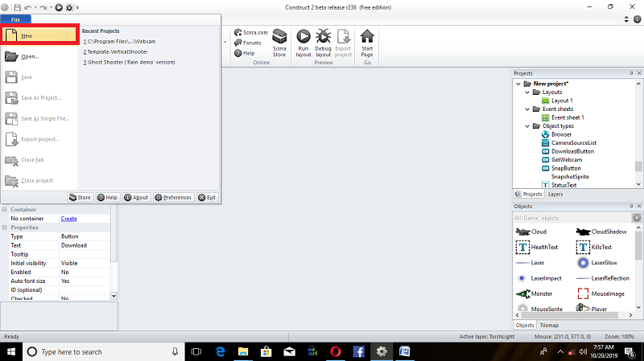Screen dimensions: 644x361
Task: Go to Start Page home icon
Action: pos(367,43)
